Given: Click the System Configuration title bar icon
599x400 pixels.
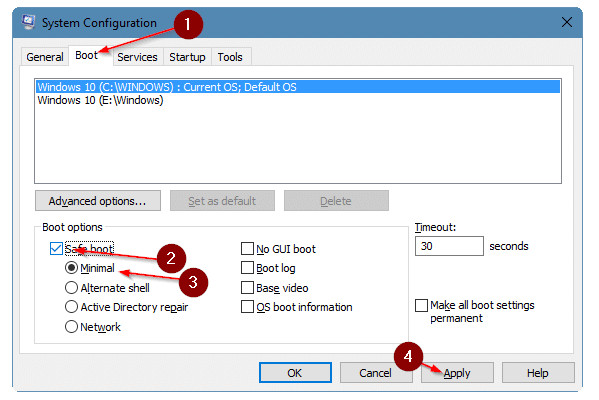Looking at the screenshot, I should [28, 22].
